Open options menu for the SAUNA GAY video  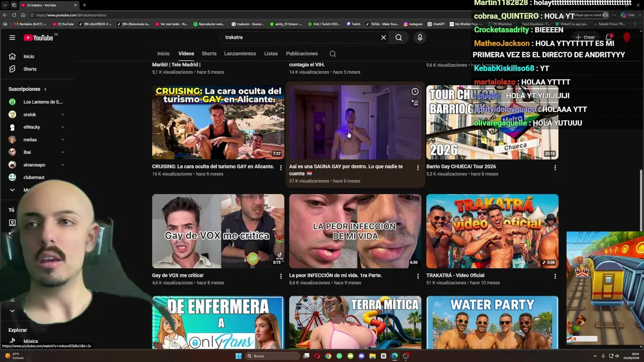418,168
